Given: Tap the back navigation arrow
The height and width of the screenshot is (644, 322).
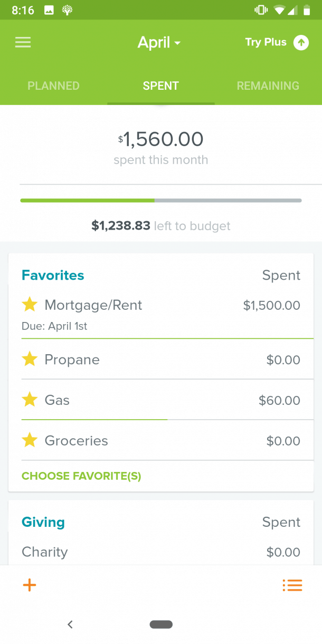Looking at the screenshot, I should pos(70,624).
